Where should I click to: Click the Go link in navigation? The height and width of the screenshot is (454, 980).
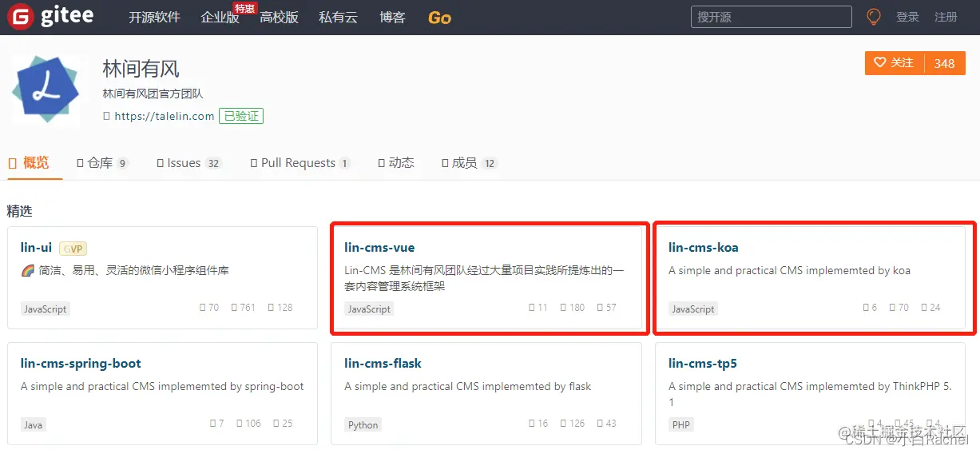pos(439,18)
